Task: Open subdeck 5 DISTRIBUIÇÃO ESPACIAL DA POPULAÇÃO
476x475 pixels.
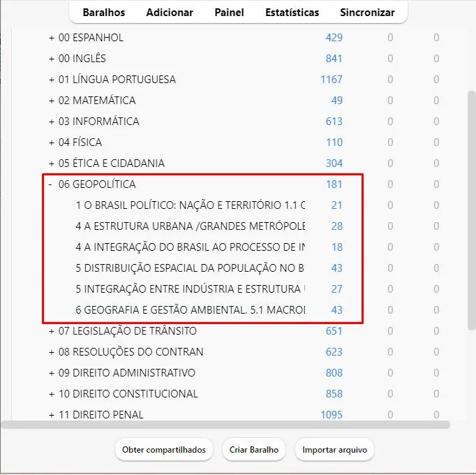Action: pyautogui.click(x=190, y=268)
